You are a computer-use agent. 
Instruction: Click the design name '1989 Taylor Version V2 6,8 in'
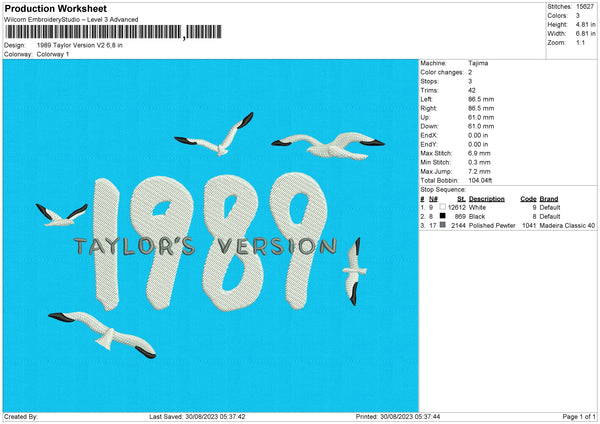point(80,45)
